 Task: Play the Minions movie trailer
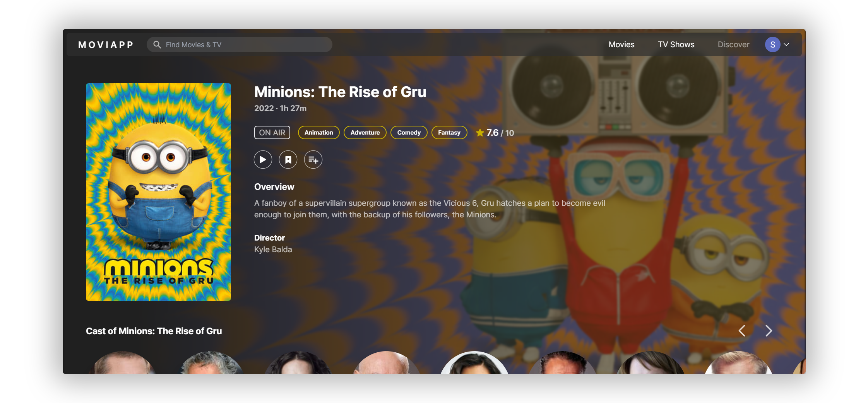coord(263,159)
